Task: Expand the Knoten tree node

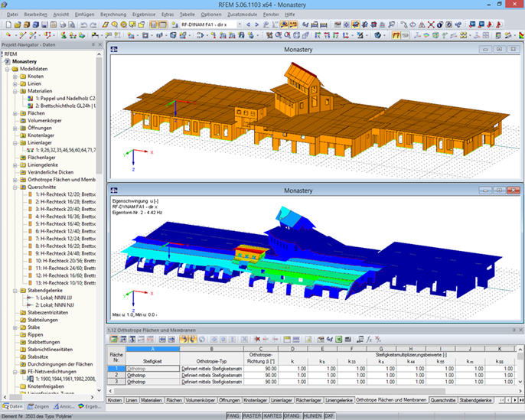Action: point(15,77)
